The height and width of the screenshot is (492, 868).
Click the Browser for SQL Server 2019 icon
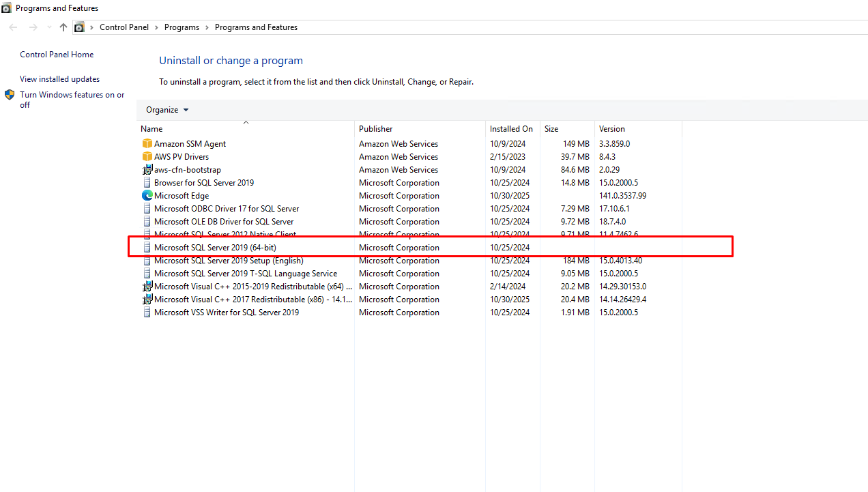(x=147, y=183)
